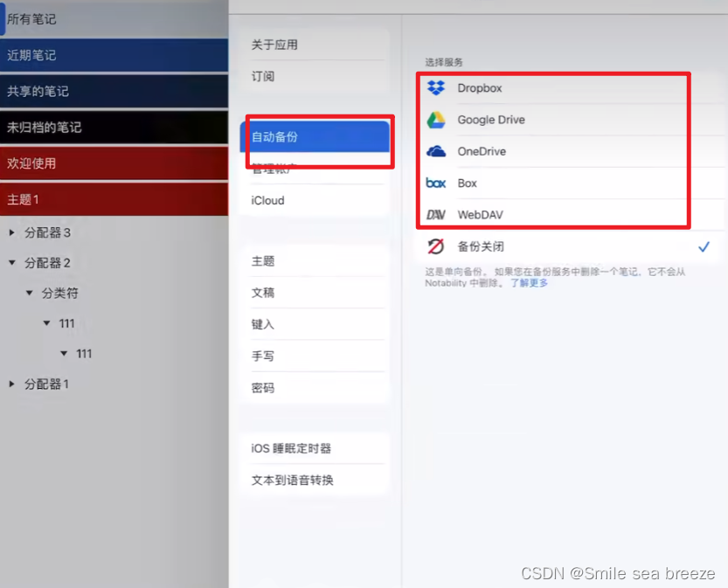Viewport: 728px width, 588px height.
Task: Collapse the upper 111 tree node
Action: (x=47, y=323)
